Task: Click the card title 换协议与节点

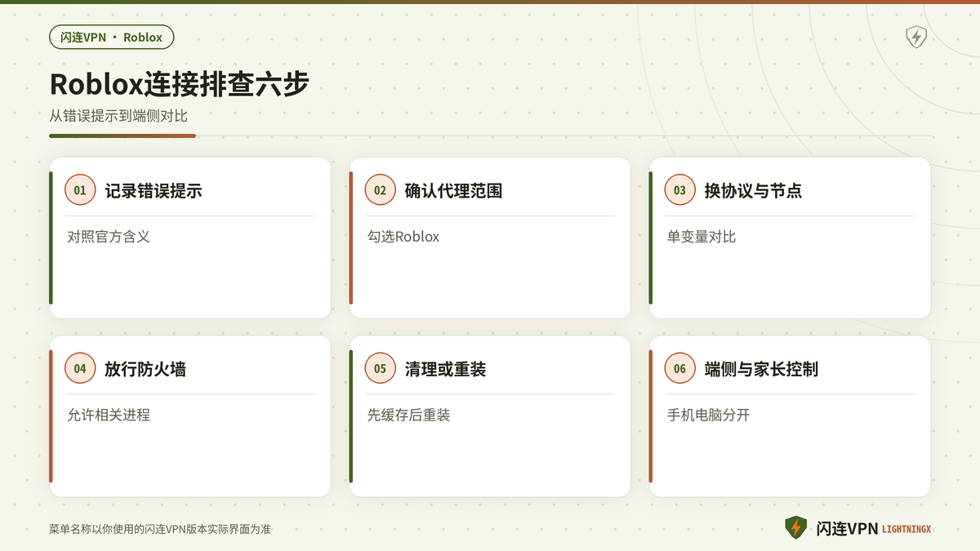Action: 753,191
